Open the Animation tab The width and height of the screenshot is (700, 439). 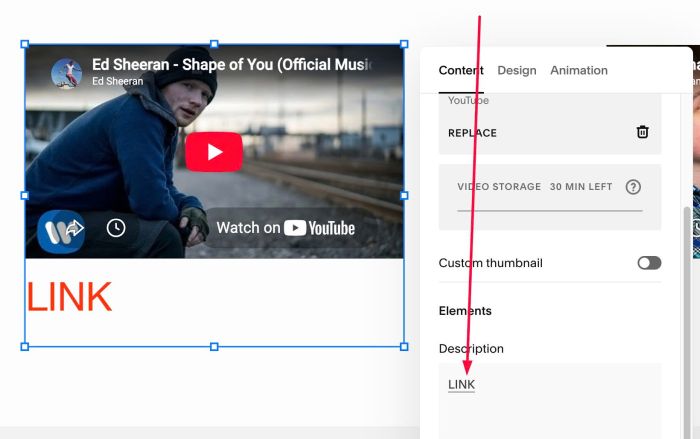[579, 71]
